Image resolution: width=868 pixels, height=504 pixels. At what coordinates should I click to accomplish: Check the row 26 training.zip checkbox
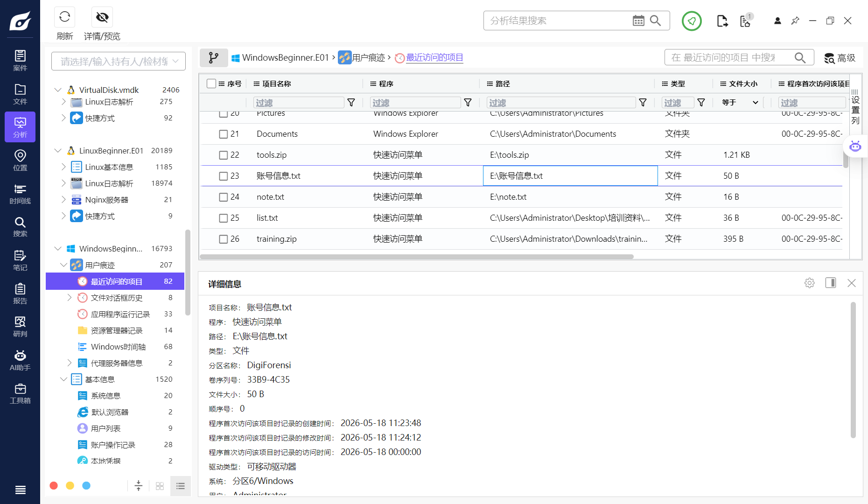click(x=224, y=239)
